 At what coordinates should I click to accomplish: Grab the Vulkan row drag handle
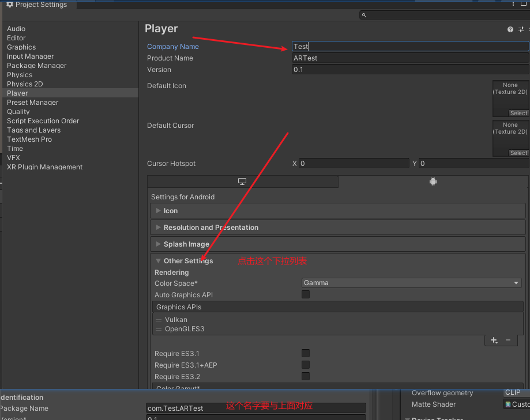159,320
